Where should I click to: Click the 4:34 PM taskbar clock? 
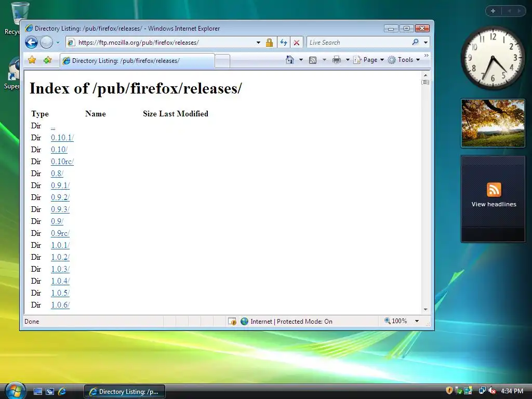coord(512,391)
